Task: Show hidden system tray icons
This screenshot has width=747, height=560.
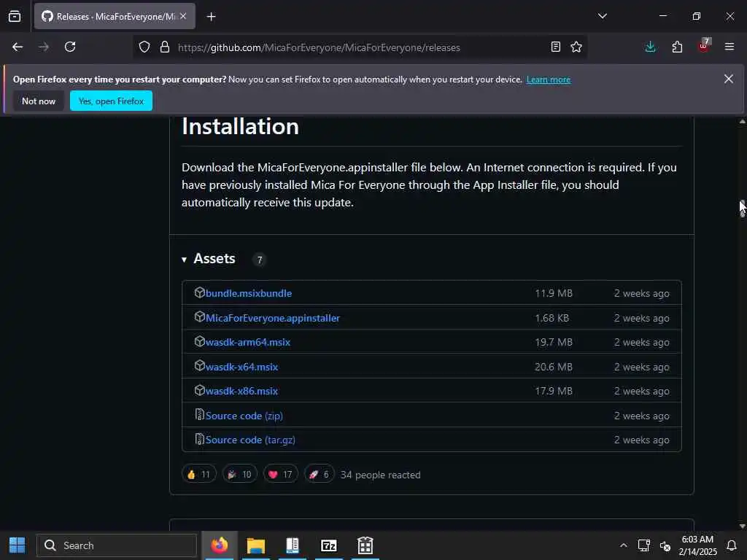Action: pos(623,545)
